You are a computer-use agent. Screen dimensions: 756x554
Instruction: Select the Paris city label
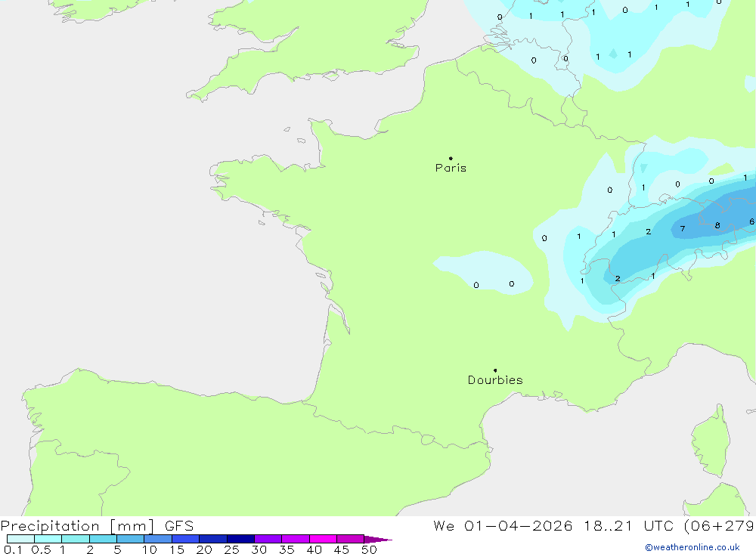[451, 168]
